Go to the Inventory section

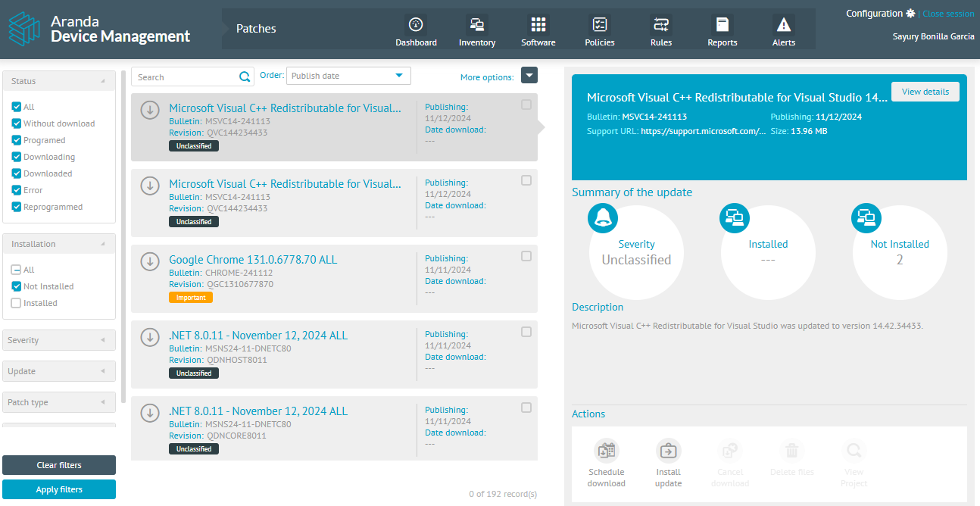point(477,30)
